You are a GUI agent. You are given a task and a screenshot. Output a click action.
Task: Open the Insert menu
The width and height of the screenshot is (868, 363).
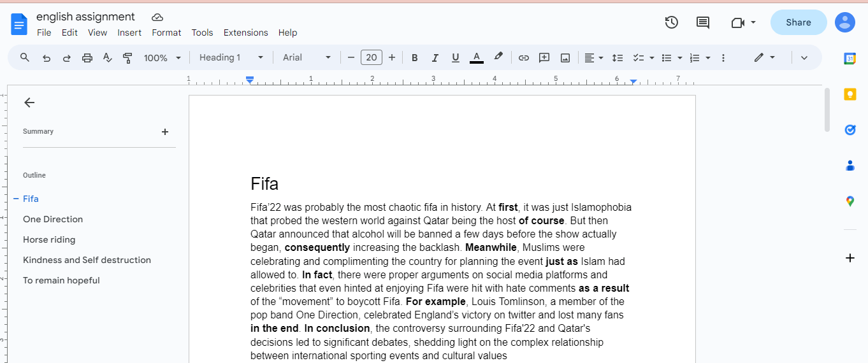pyautogui.click(x=129, y=32)
